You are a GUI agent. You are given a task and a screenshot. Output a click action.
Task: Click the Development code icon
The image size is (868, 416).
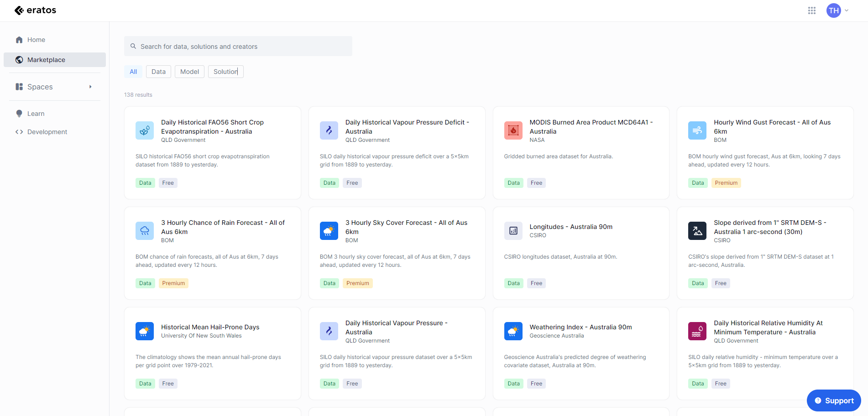[19, 132]
